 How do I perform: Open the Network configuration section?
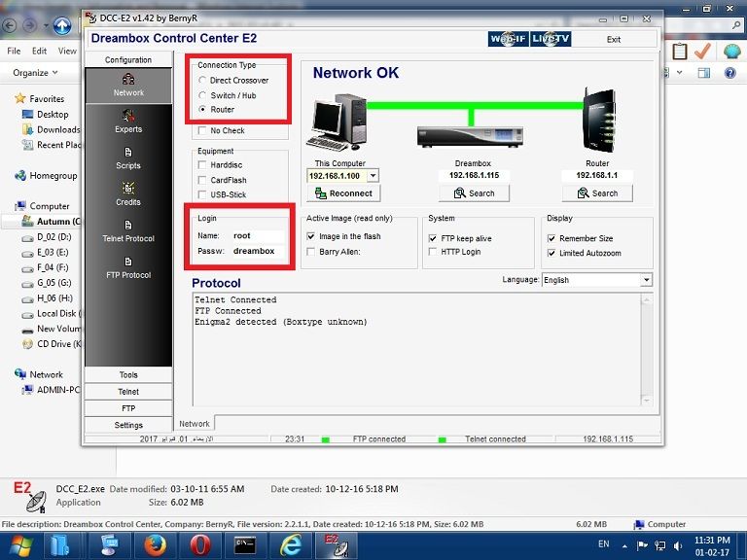click(x=128, y=86)
